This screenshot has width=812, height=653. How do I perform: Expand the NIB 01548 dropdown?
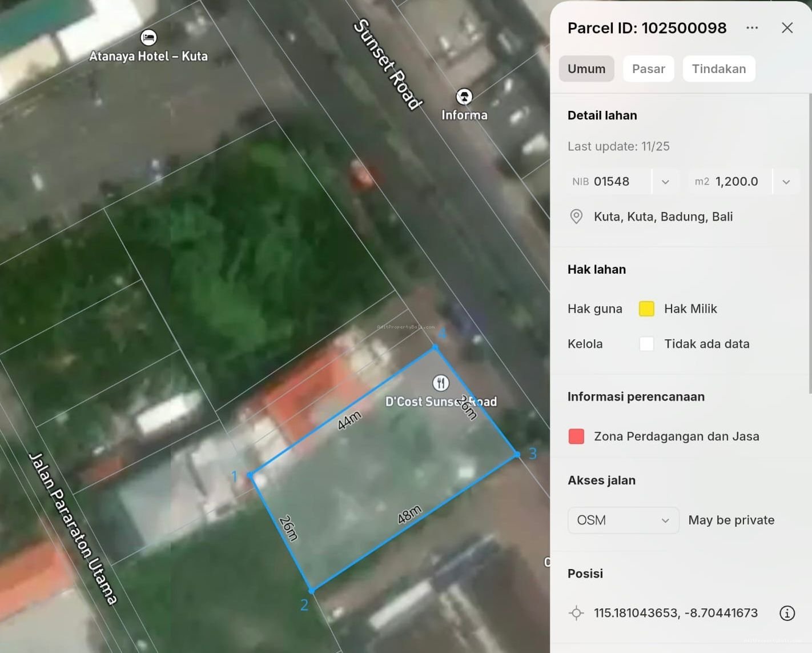[665, 182]
